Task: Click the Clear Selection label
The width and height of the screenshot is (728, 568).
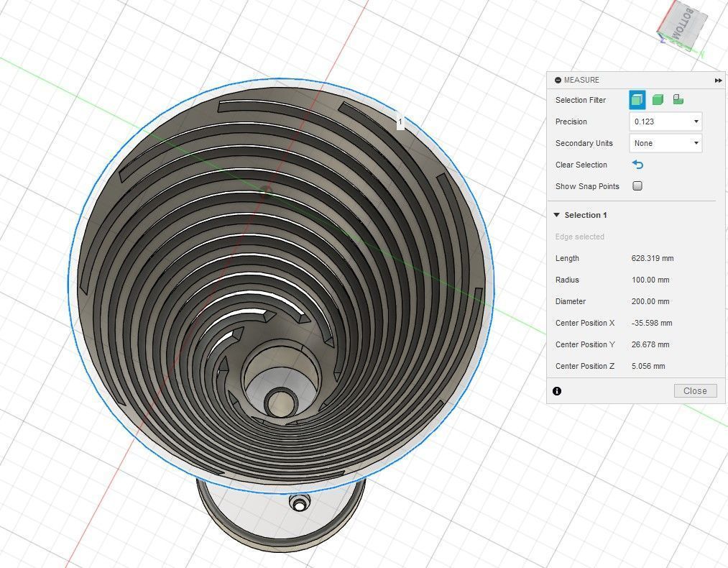Action: 581,165
